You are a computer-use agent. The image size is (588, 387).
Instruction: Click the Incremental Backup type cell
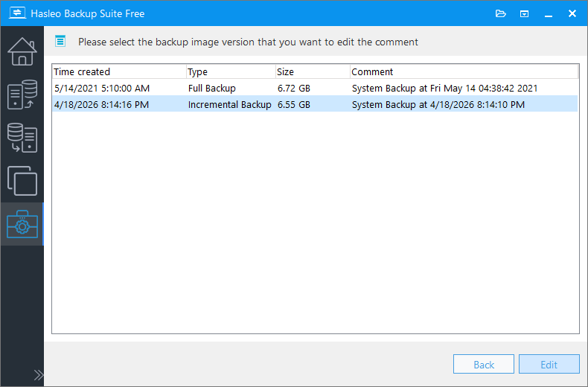coord(229,104)
